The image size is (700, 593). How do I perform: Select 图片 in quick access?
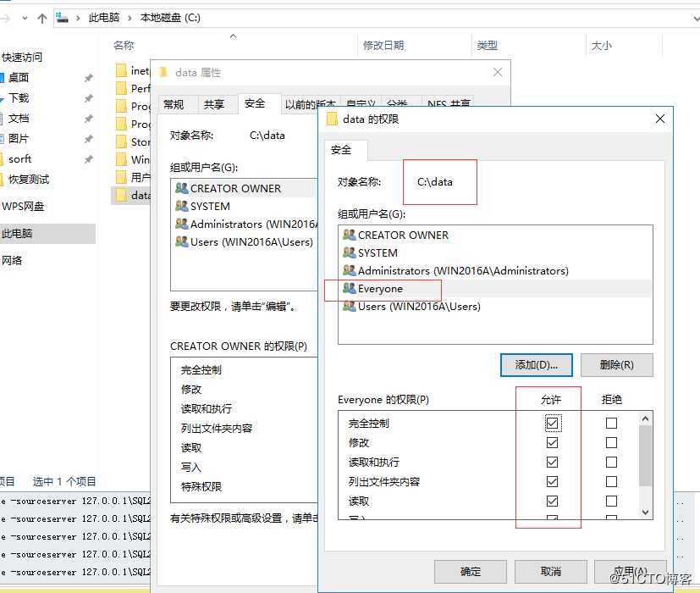coord(19,139)
